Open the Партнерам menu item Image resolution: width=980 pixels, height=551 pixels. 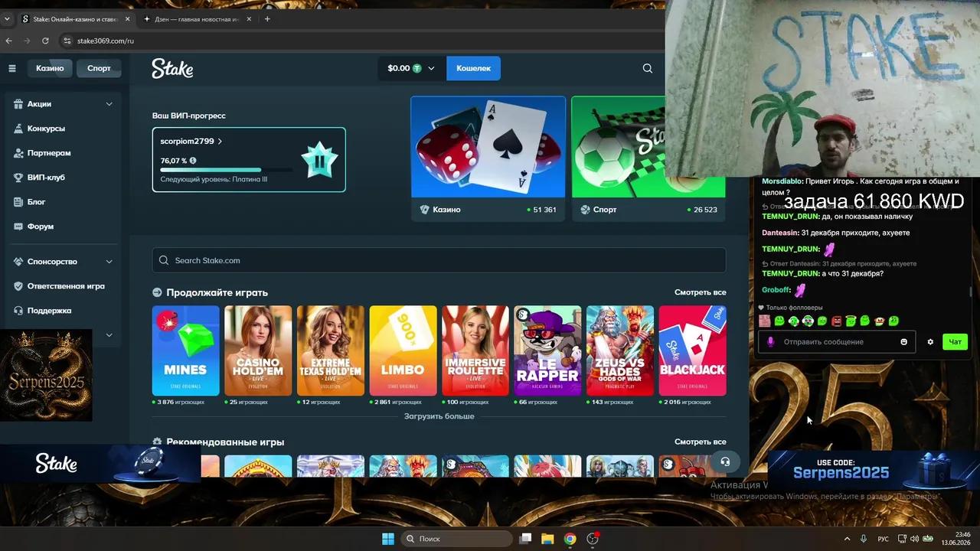(49, 153)
